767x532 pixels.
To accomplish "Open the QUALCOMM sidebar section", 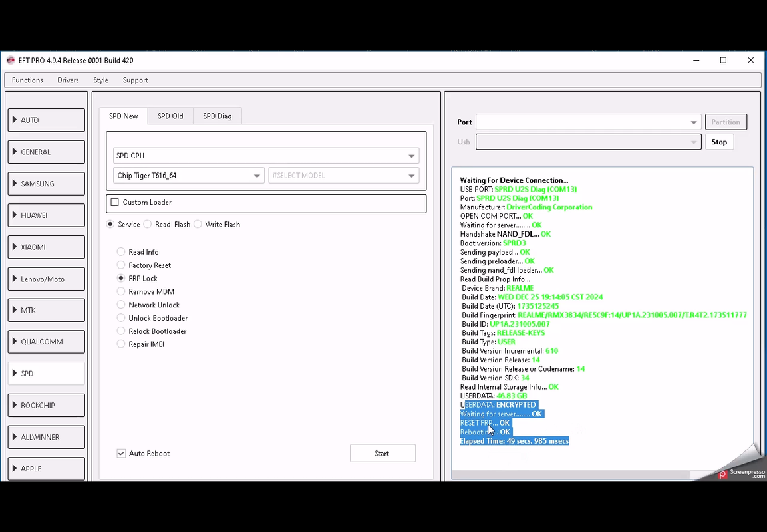I will pyautogui.click(x=47, y=342).
